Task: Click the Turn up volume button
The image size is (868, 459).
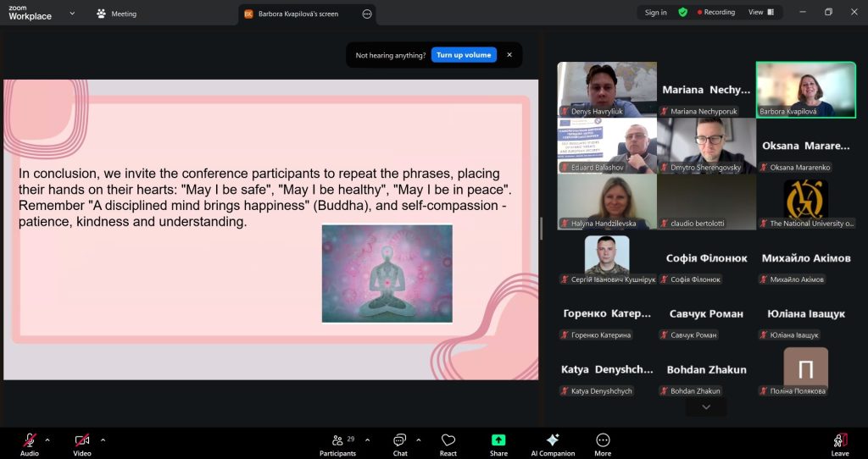Action: coord(464,55)
